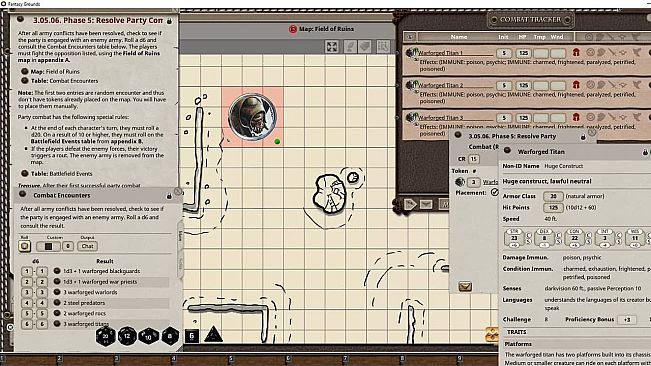Screen dimensions: 651x366
Task: Roll the d8 die
Action: point(170,336)
